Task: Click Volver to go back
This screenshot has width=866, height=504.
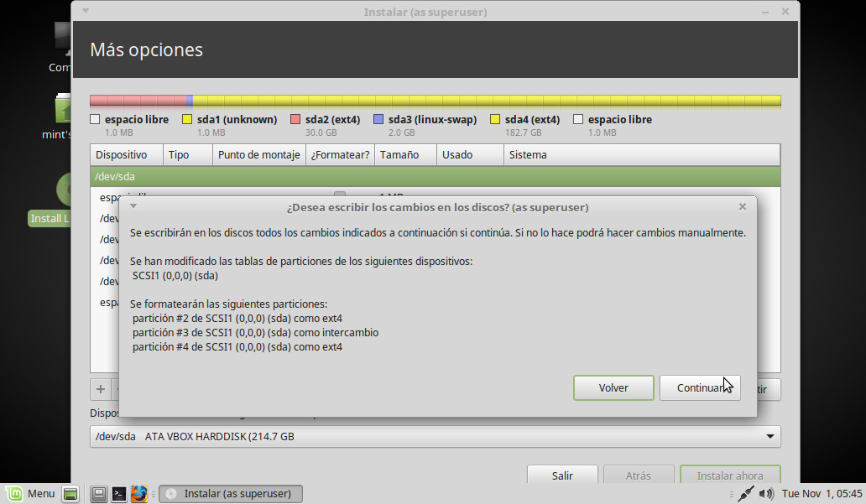Action: click(613, 387)
